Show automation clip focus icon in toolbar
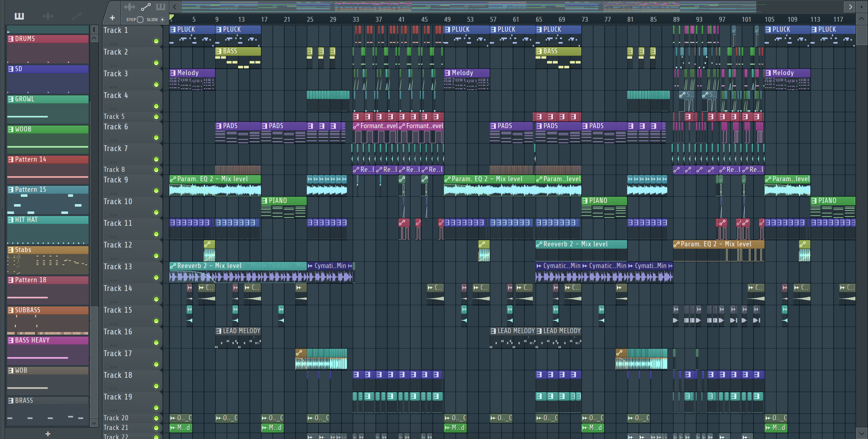 pyautogui.click(x=146, y=7)
